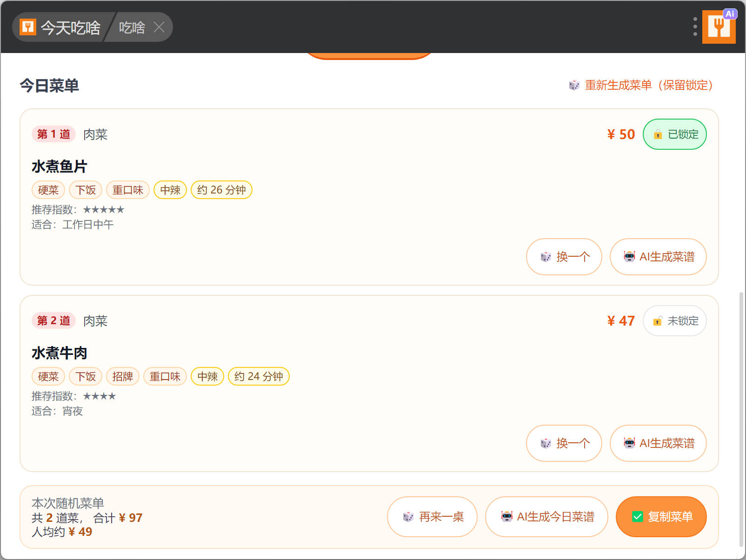746x560 pixels.
Task: Click 适合：工作日中午 text
Action: (73, 225)
